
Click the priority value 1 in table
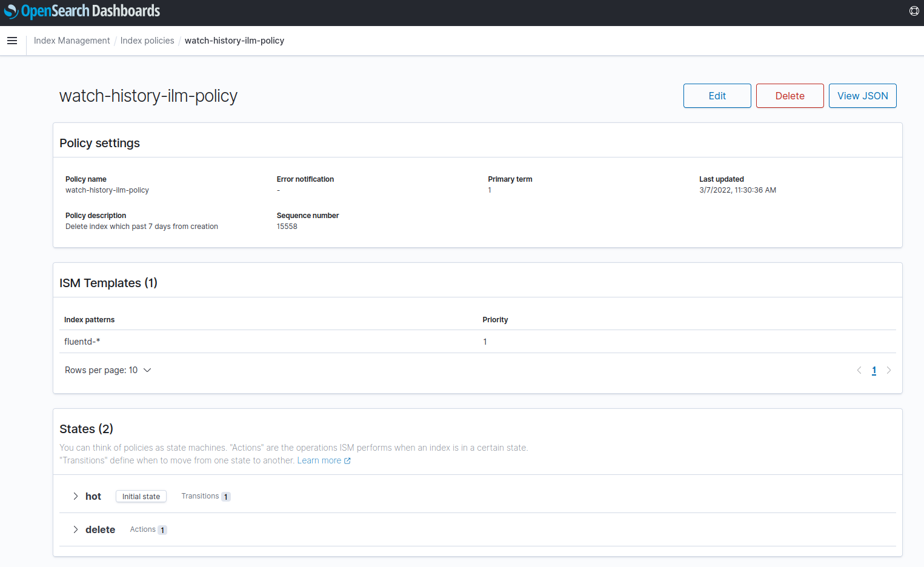485,342
